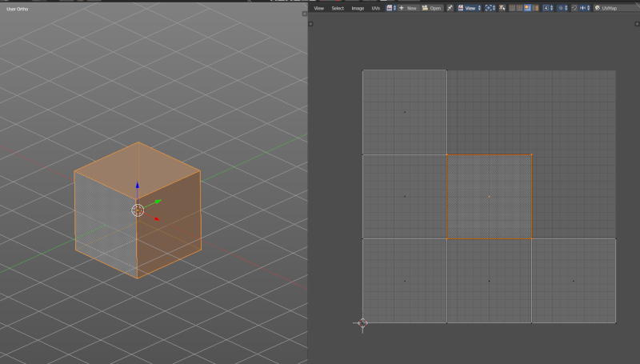The image size is (640, 364).
Task: Open the proportional editing dropdown
Action: click(x=562, y=8)
